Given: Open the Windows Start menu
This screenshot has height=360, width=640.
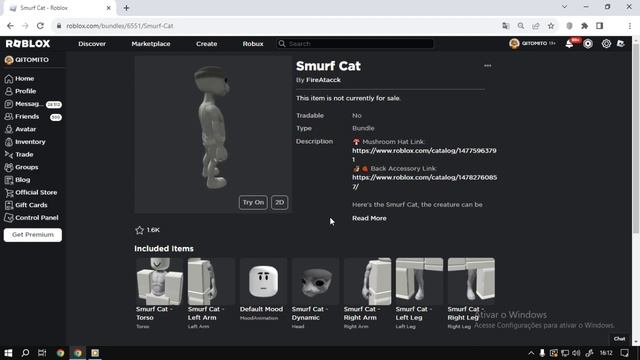Looking at the screenshot, I should (x=8, y=353).
